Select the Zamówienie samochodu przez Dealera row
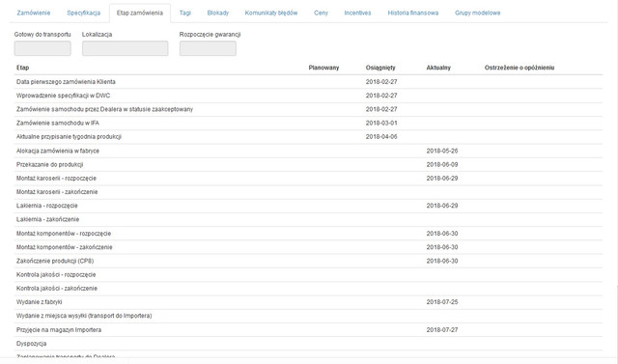618x364 pixels. 308,109
